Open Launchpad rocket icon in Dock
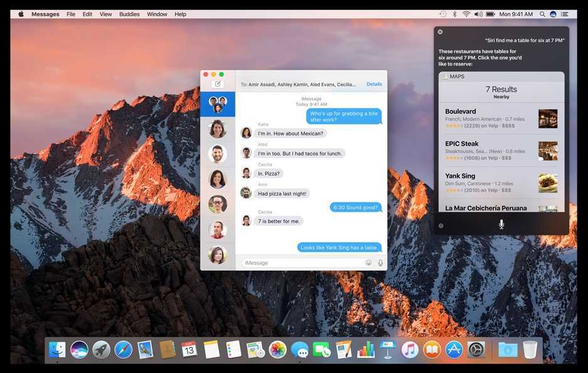 [101, 350]
